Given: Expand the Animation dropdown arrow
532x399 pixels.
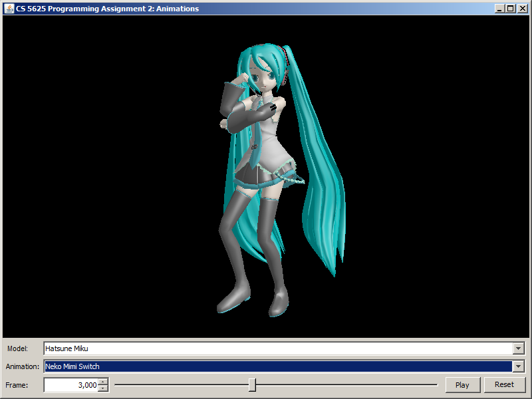Looking at the screenshot, I should click(518, 366).
